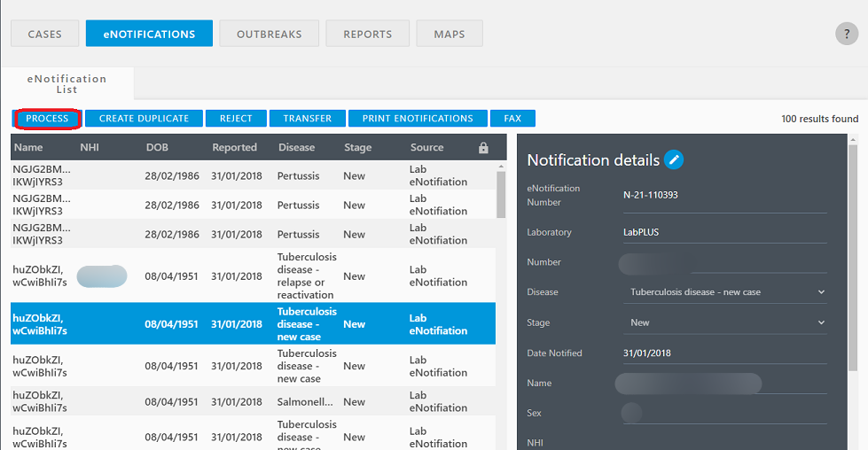Image resolution: width=868 pixels, height=450 pixels.
Task: Switch to the eNOTIFICATIONS tab
Action: coord(150,34)
